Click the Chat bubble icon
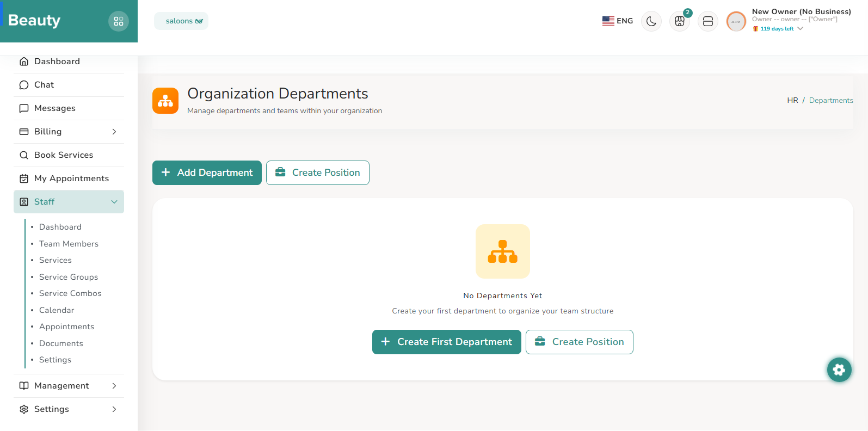Image resolution: width=868 pixels, height=431 pixels. click(x=24, y=85)
